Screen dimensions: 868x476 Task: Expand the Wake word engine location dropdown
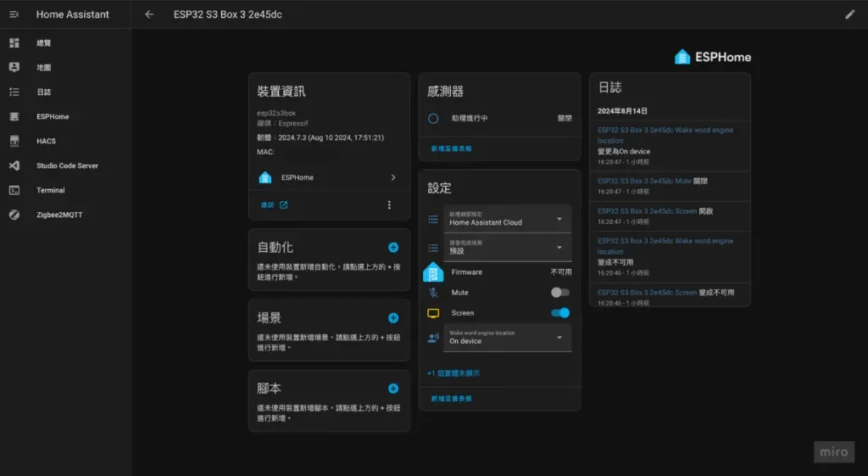[x=508, y=338]
